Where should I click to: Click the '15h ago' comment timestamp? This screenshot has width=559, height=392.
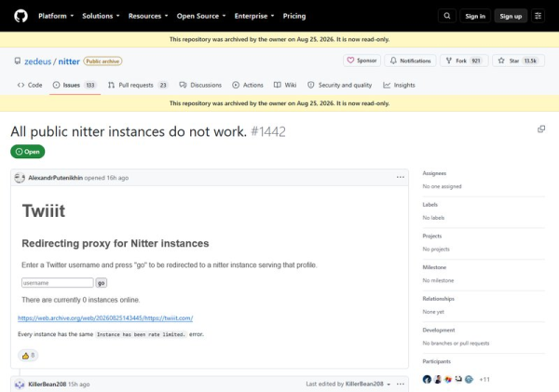79,385
